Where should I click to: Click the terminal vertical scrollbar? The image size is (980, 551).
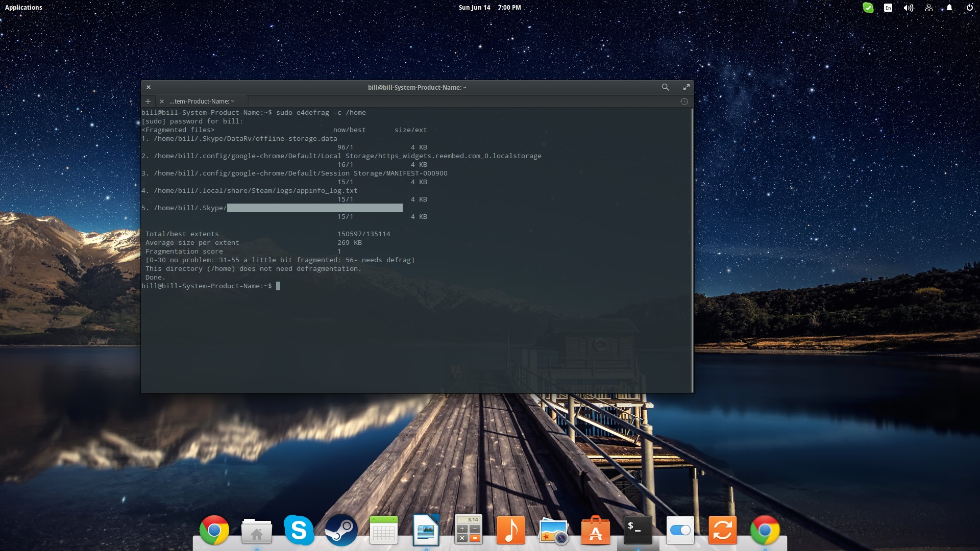coord(692,250)
